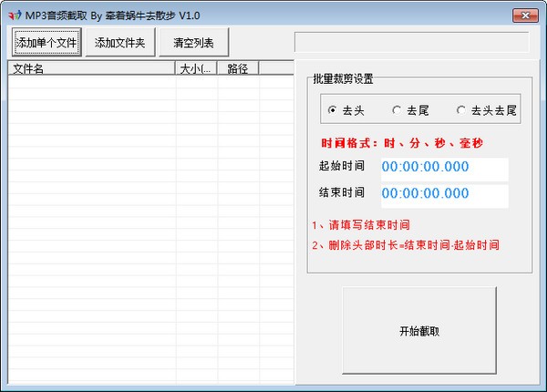This screenshot has width=547, height=392.
Task: Click the red 时间格式 hint text
Action: tap(402, 143)
